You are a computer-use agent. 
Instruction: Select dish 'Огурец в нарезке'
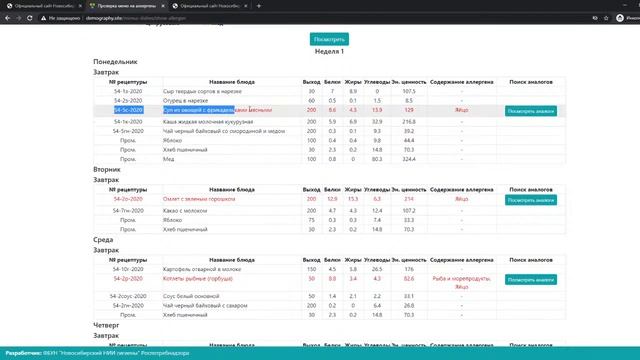pos(185,100)
